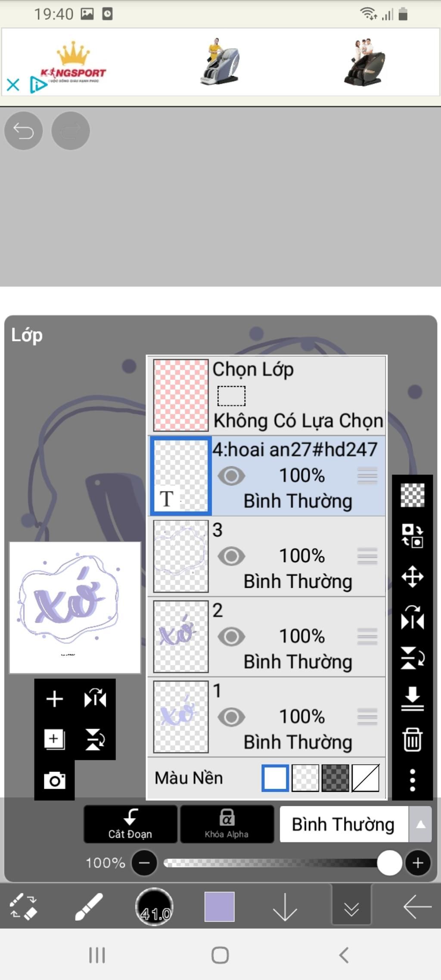This screenshot has width=441, height=980.
Task: Tap the Khóa Alpha lock button
Action: pos(227,824)
